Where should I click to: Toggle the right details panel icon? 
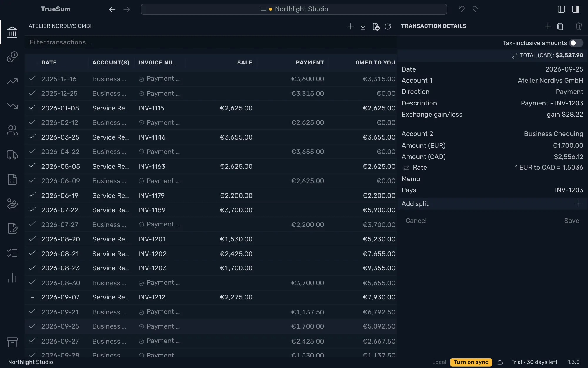pos(576,9)
